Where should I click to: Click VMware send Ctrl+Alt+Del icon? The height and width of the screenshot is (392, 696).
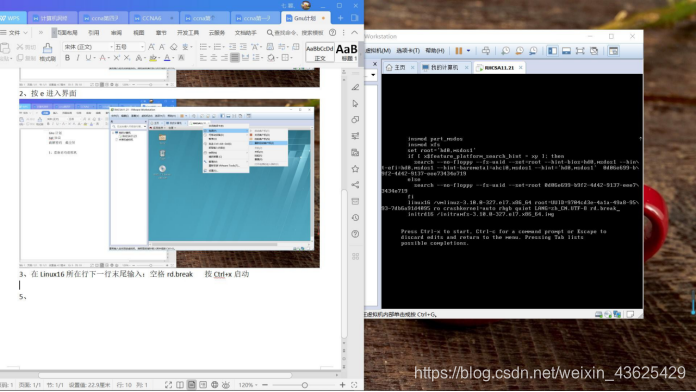coord(486,51)
